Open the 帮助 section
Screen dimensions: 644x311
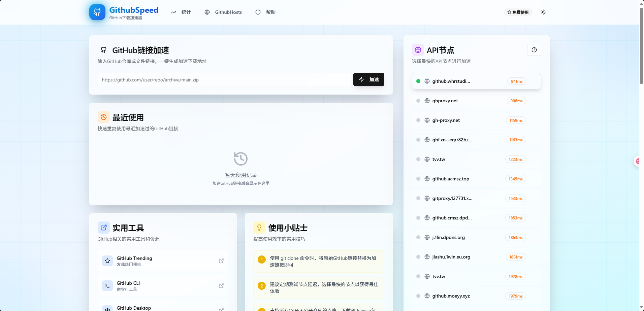coord(265,12)
